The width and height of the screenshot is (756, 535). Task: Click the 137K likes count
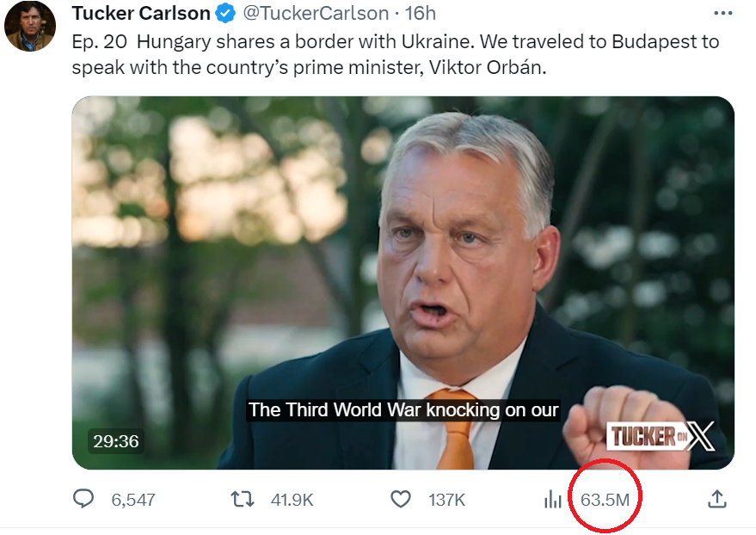pyautogui.click(x=447, y=500)
